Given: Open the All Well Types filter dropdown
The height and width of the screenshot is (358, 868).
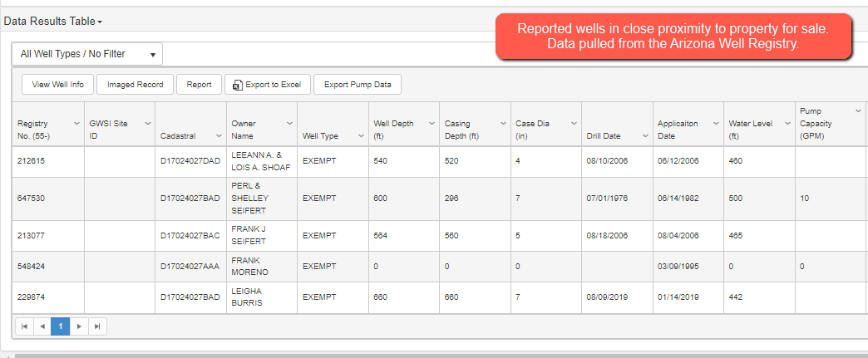Looking at the screenshot, I should pyautogui.click(x=87, y=54).
